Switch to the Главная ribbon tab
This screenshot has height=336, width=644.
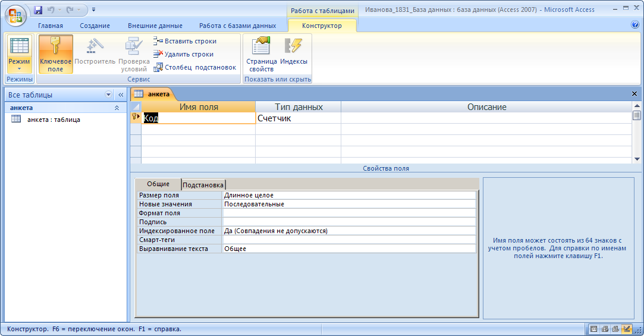[51, 26]
